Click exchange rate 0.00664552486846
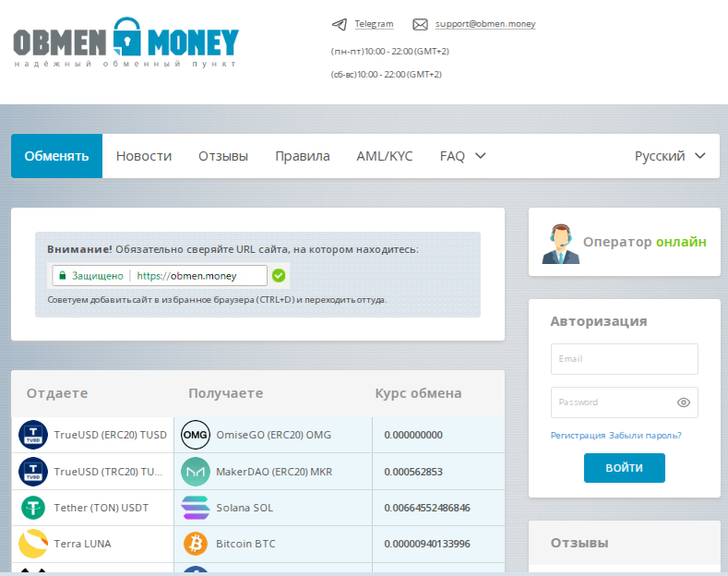728x576 pixels. pyautogui.click(x=427, y=508)
